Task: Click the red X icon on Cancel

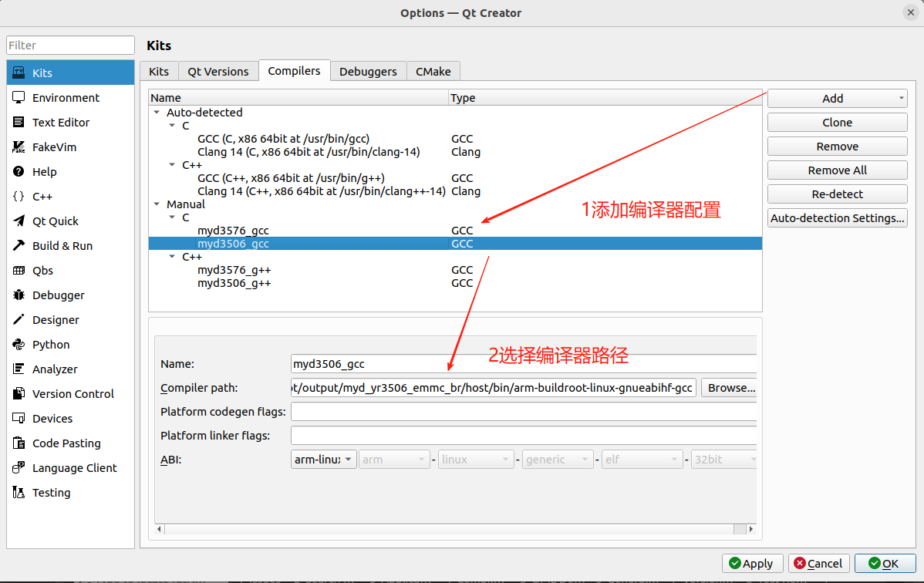Action: 800,563
